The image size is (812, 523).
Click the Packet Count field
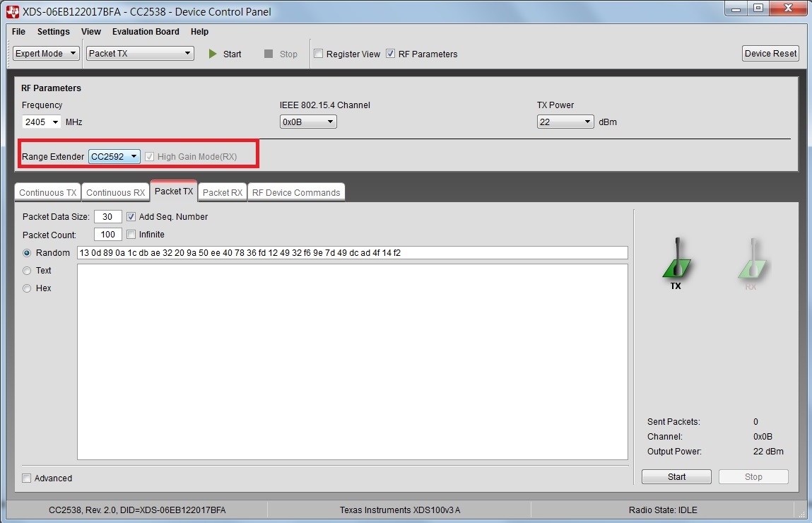click(x=107, y=235)
